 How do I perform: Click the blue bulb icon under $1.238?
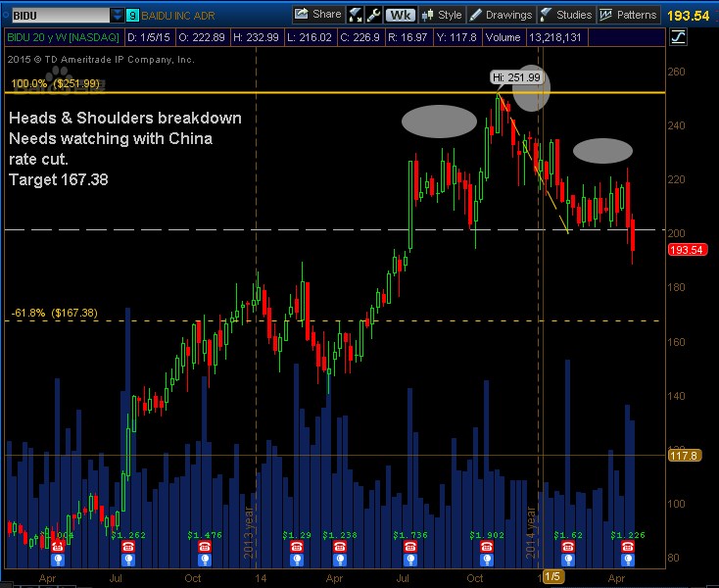tap(340, 560)
